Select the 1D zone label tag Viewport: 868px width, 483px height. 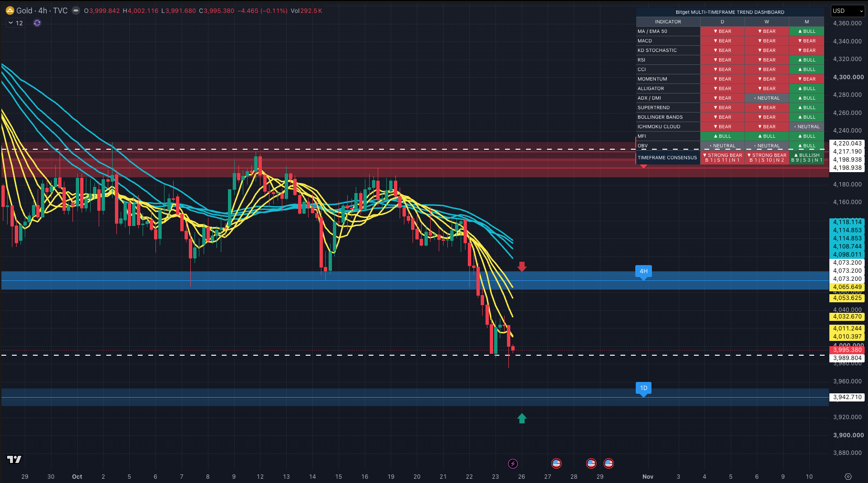tap(643, 389)
